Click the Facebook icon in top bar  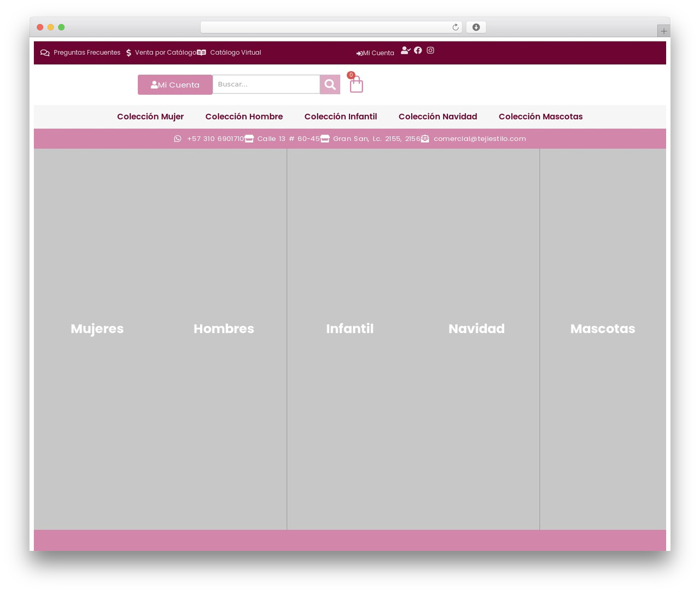click(418, 50)
